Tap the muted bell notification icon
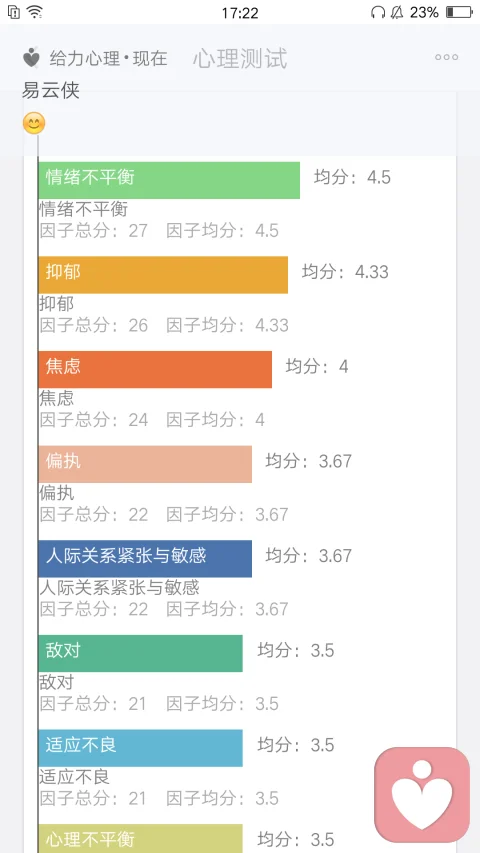Image resolution: width=480 pixels, height=853 pixels. pos(397,12)
